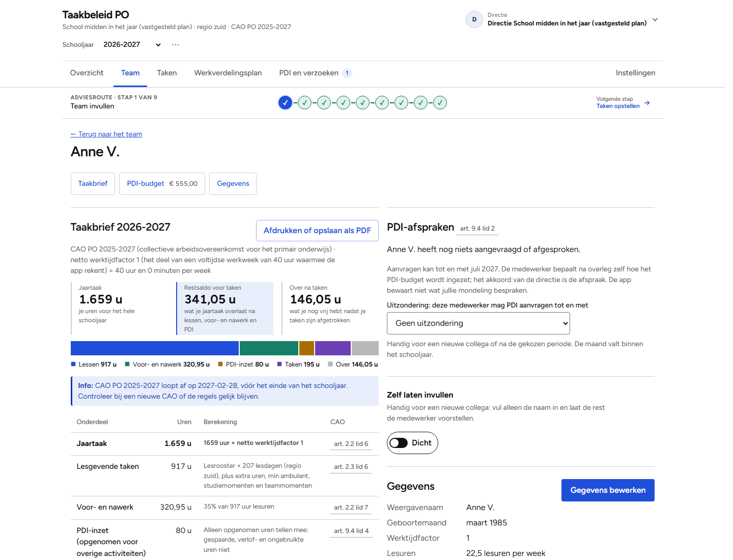This screenshot has width=733, height=560.
Task: Click the '341,05 u' Restsaldo value
Action: [210, 299]
